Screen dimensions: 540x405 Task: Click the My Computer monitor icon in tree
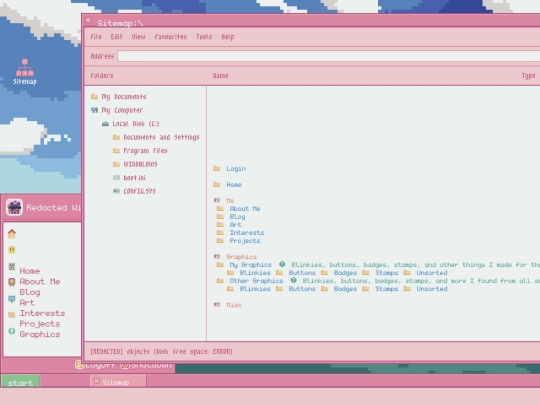click(x=94, y=110)
